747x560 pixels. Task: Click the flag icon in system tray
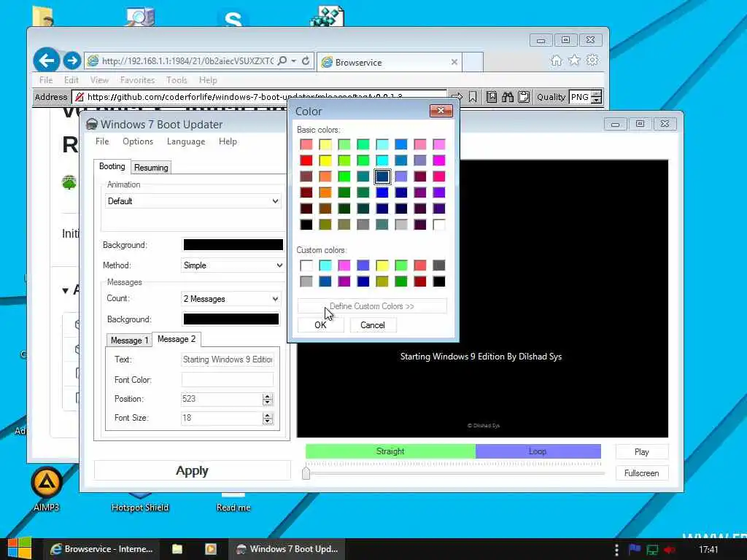(634, 550)
